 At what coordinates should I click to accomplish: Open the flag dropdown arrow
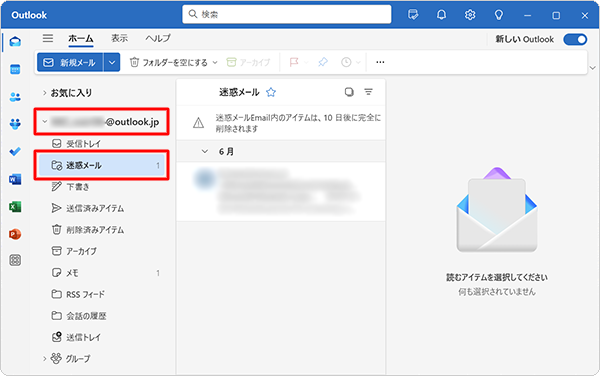pos(306,62)
